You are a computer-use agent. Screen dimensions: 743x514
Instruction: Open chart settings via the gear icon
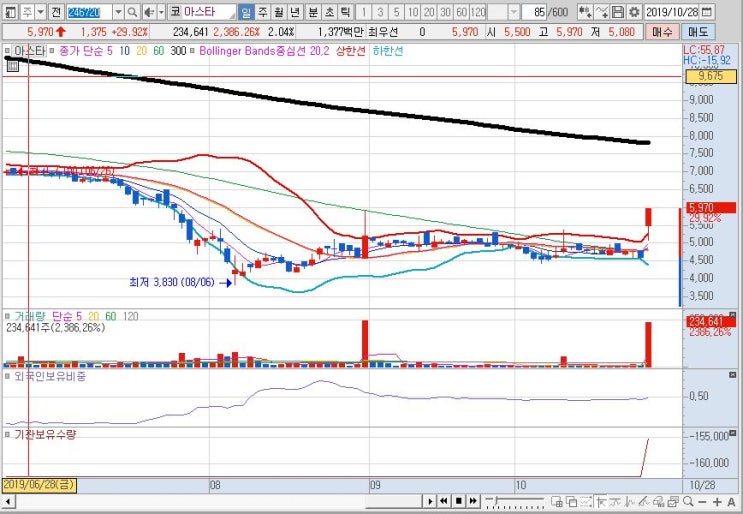634,12
